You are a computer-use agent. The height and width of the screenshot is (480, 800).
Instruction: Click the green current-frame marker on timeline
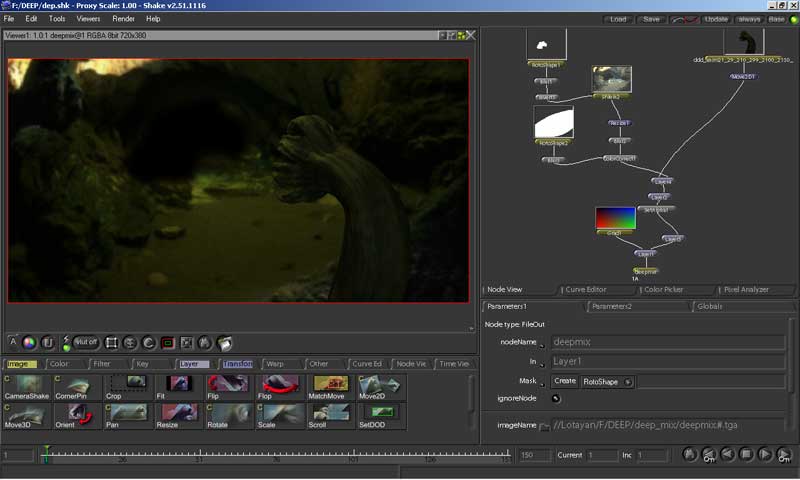coord(46,453)
